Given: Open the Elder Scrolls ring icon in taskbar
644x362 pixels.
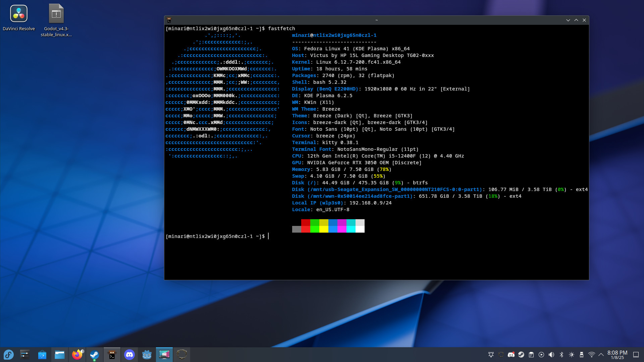Looking at the screenshot, I should (182, 355).
